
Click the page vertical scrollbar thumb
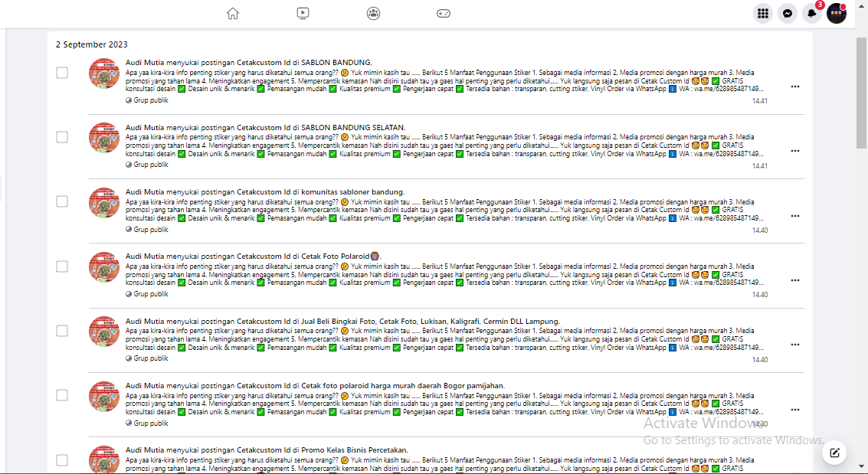point(862,93)
